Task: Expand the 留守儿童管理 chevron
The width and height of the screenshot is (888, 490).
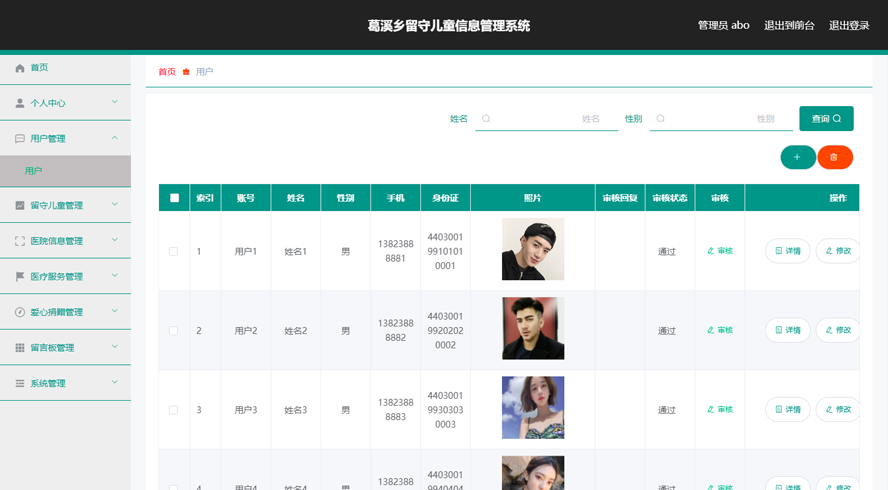Action: [115, 204]
